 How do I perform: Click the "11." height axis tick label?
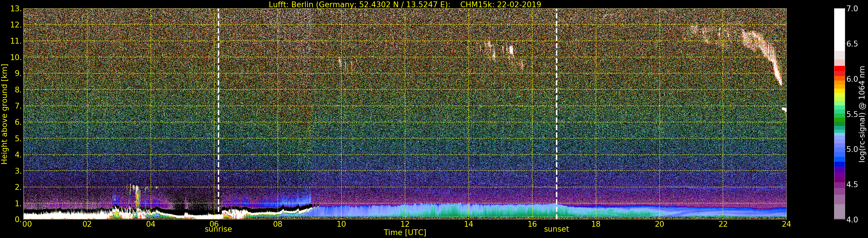pos(16,41)
